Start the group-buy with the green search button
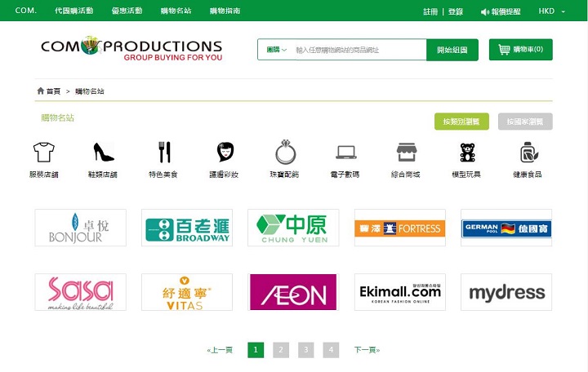Screen dimensions: 588x372 (452, 50)
